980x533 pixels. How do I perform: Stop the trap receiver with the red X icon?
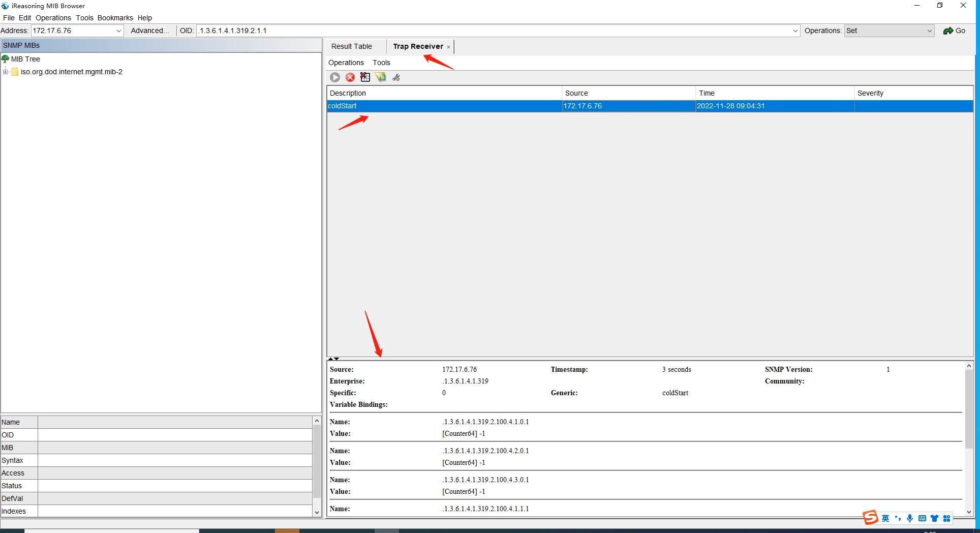point(350,77)
